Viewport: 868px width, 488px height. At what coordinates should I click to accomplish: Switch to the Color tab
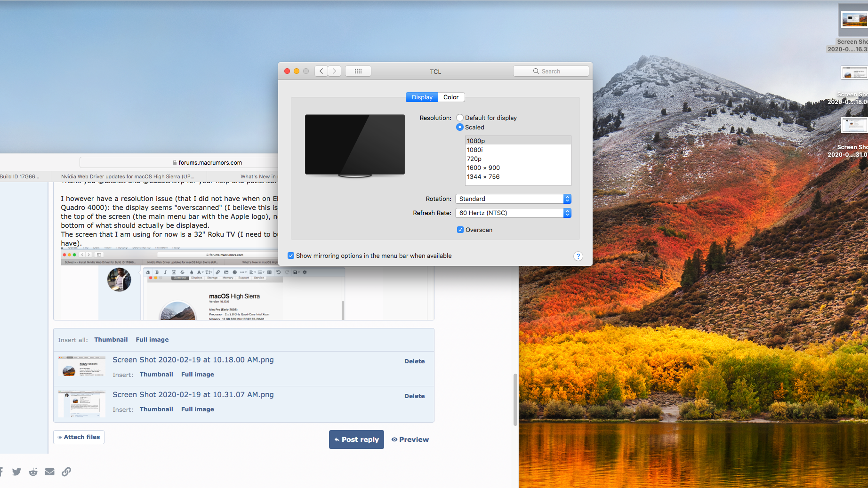pos(451,97)
